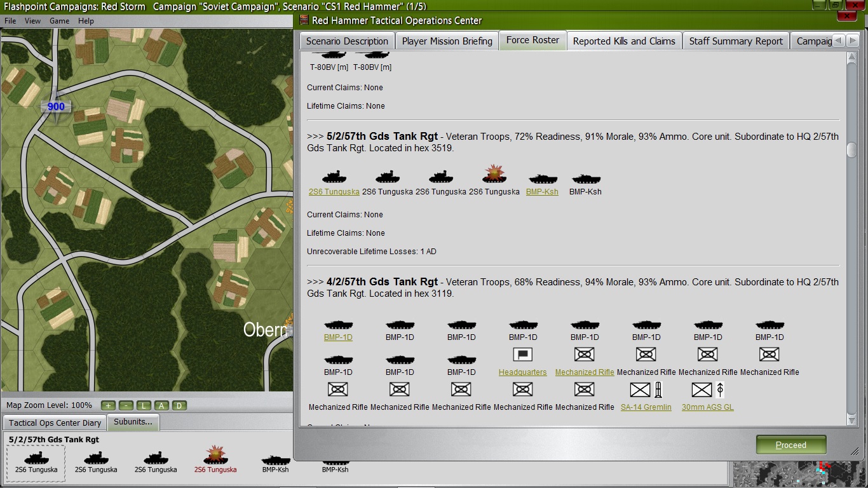This screenshot has width=868, height=488.
Task: Toggle the L map overlay button
Action: [x=144, y=405]
